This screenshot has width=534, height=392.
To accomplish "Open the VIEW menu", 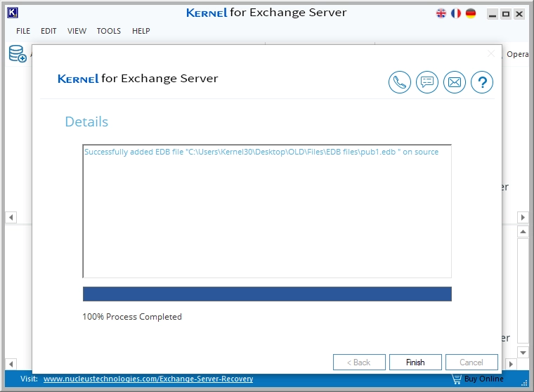I will pyautogui.click(x=77, y=31).
